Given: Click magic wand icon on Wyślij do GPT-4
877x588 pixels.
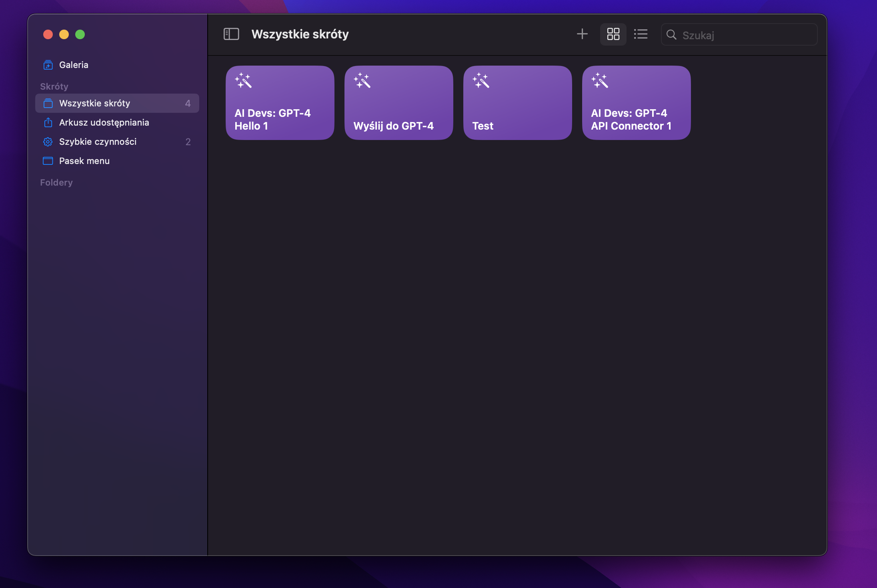Looking at the screenshot, I should click(x=362, y=80).
